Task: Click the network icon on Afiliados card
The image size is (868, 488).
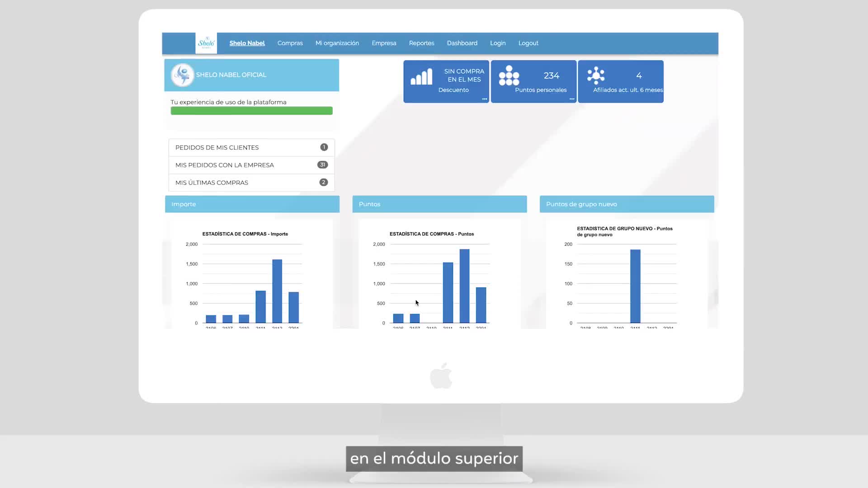Action: (596, 75)
